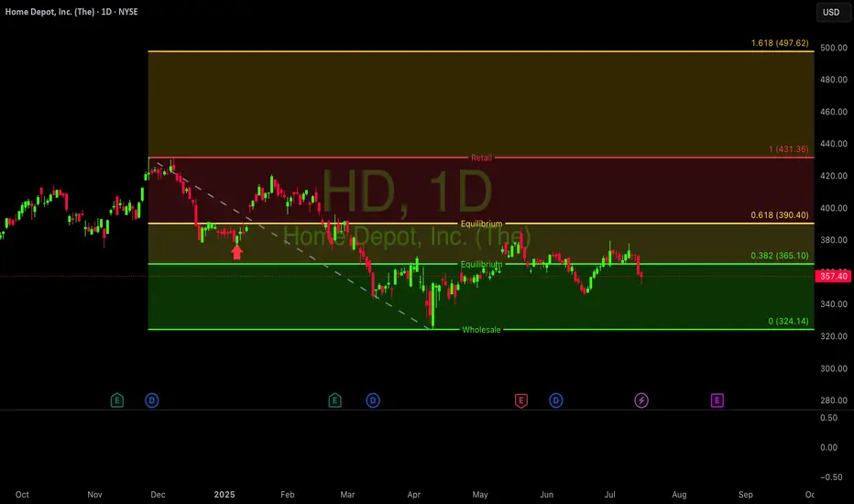Image resolution: width=854 pixels, height=504 pixels.
Task: Click the Home Depot, Inc. symbol title
Action: click(x=71, y=11)
